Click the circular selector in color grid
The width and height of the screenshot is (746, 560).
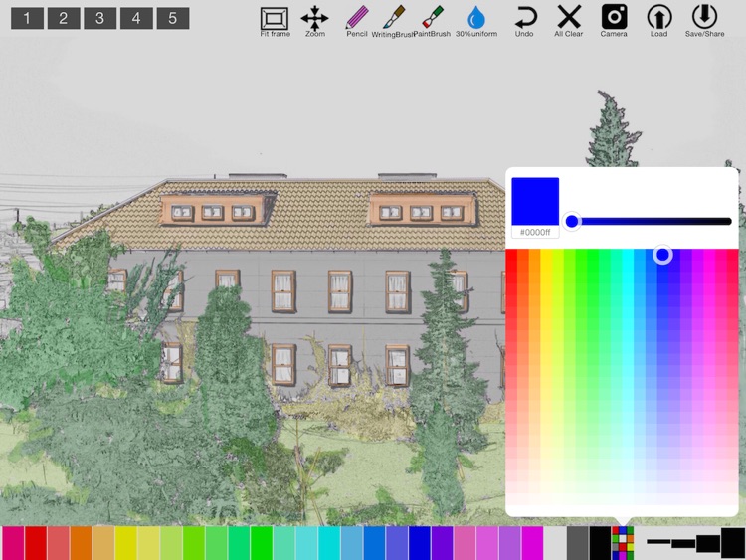(x=662, y=255)
